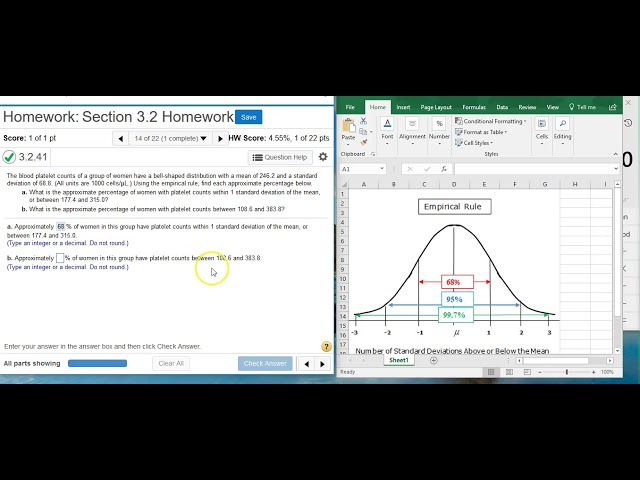Click bottom next arrow beside Check Answer
This screenshot has height=480, width=640.
[322, 364]
